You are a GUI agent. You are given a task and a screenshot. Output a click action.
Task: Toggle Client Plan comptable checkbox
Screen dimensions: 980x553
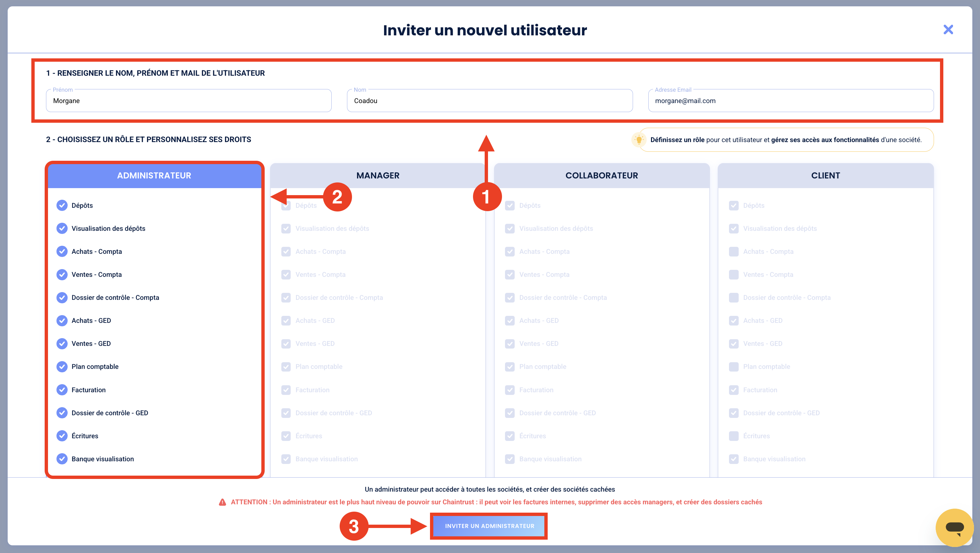[x=734, y=367]
